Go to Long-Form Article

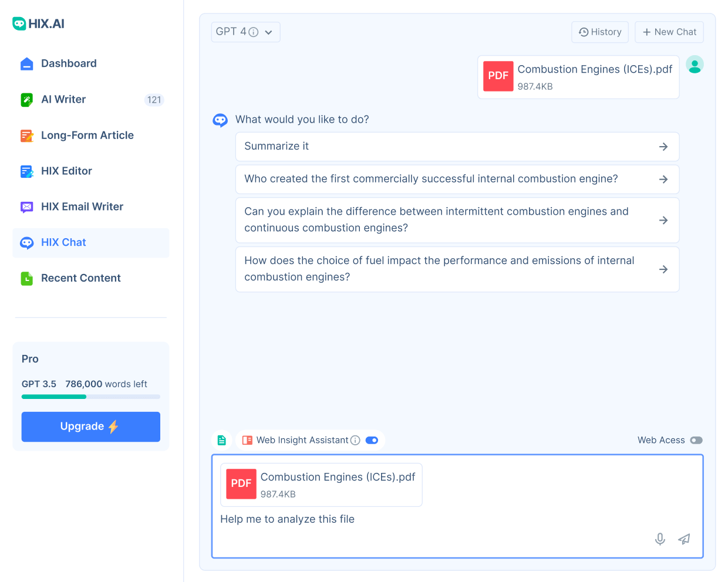[x=87, y=135]
